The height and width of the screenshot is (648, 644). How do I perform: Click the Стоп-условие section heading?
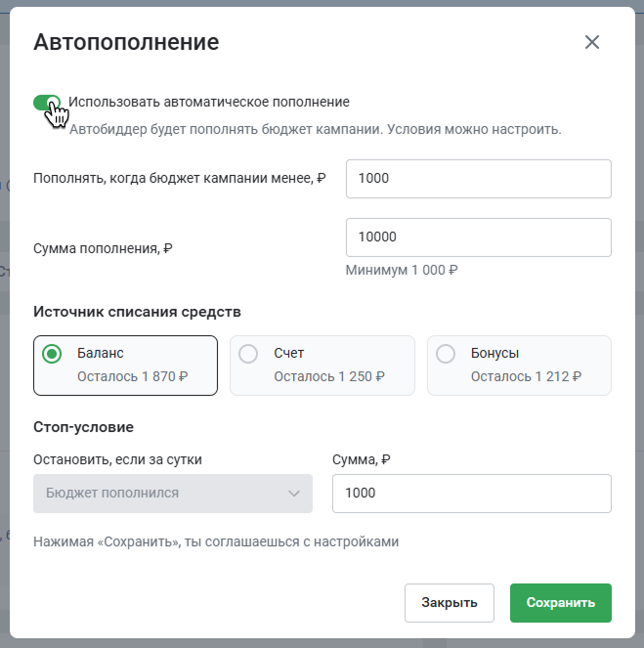pos(83,427)
